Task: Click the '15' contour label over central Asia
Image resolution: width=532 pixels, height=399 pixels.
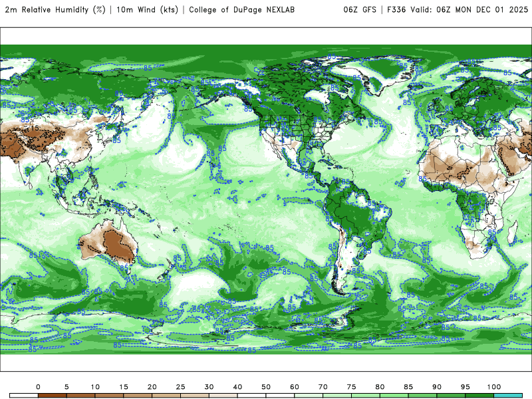Action: (x=35, y=128)
